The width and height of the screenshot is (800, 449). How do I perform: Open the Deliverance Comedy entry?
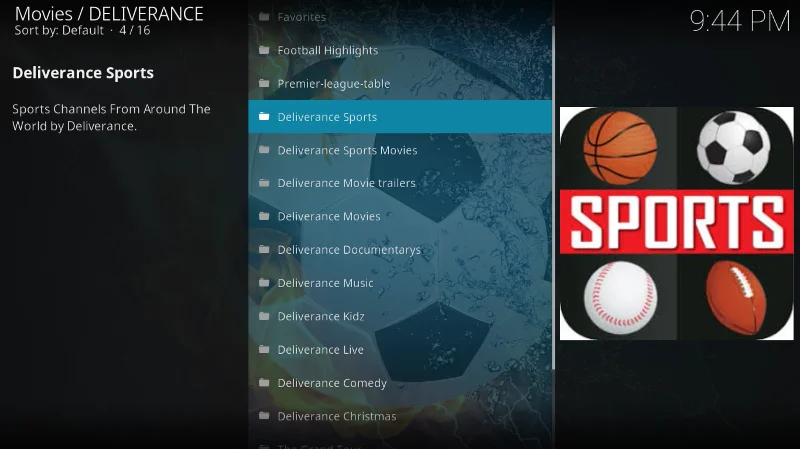(x=400, y=383)
